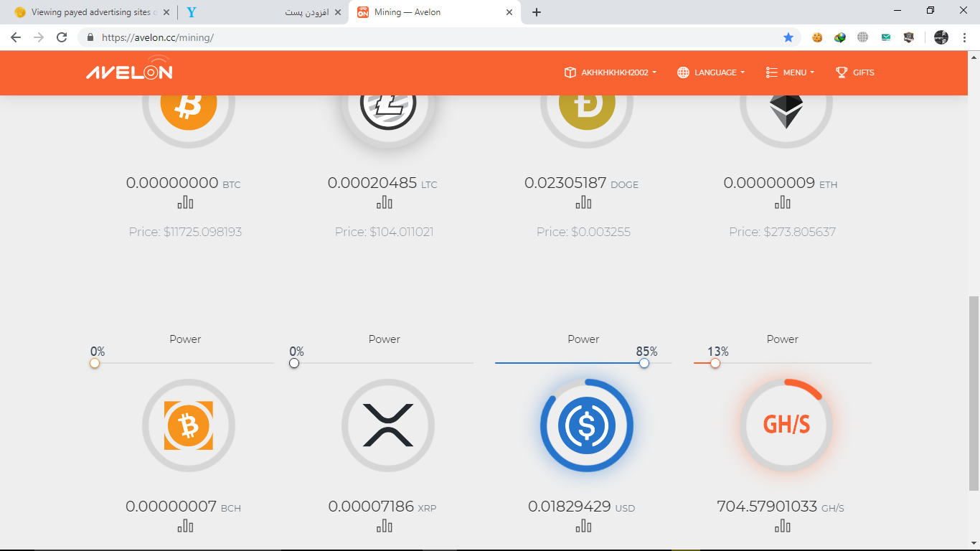Screen dimensions: 980x551
Task: Open the BCH statistics chart icon
Action: [x=185, y=526]
